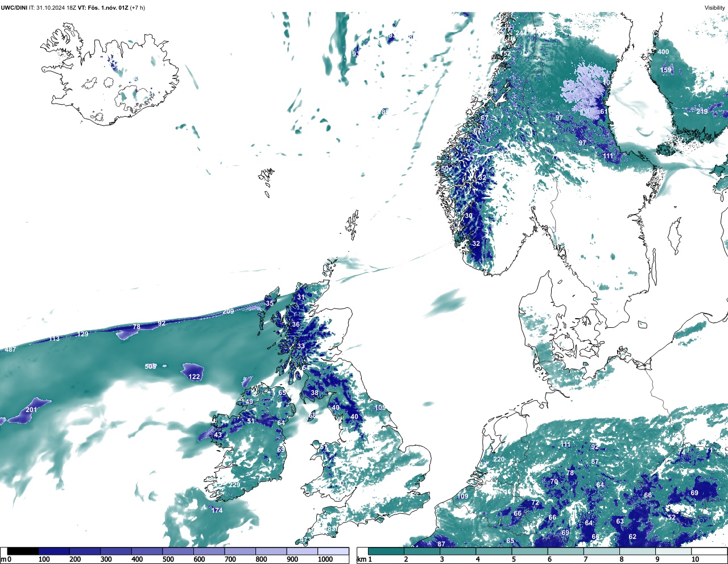Click the palest 1000 m lavender legend swatch
This screenshot has width=728, height=564.
point(333,551)
